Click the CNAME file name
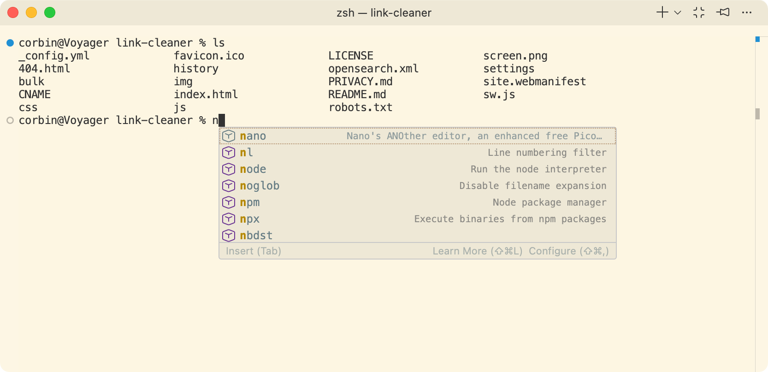 pyautogui.click(x=34, y=94)
